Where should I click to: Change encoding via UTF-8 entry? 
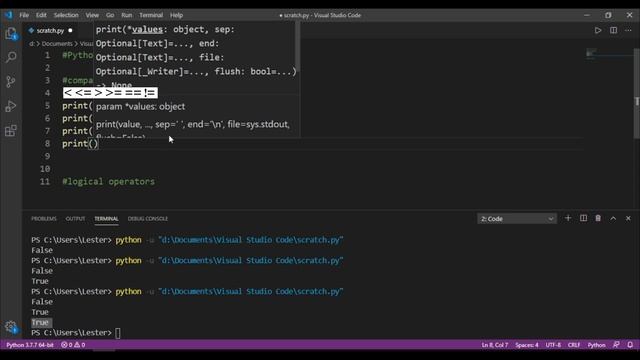553,345
